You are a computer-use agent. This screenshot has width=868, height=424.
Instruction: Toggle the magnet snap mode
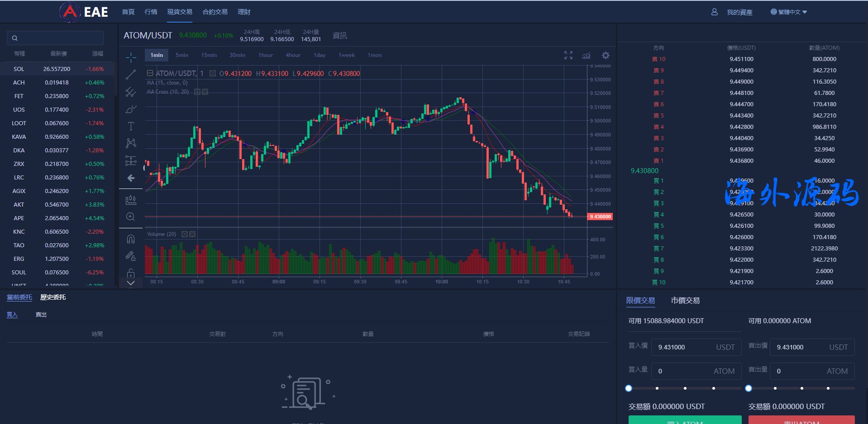(x=131, y=239)
